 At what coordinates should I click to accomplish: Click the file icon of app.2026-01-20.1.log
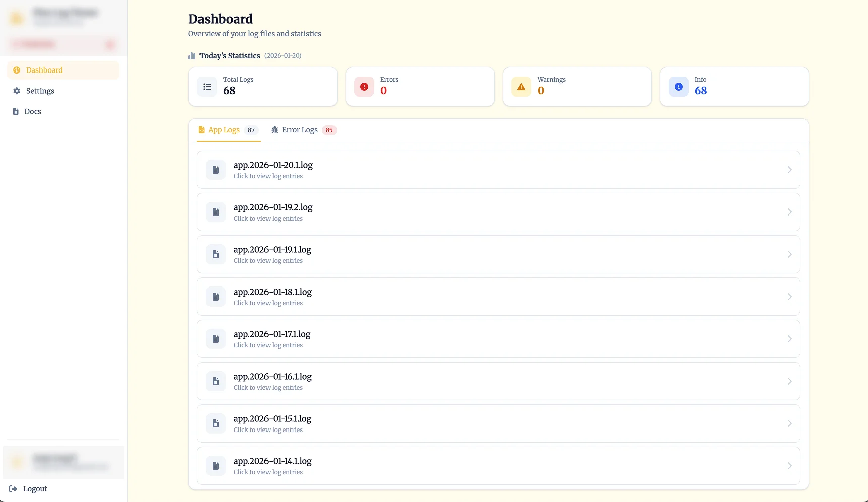coord(216,170)
